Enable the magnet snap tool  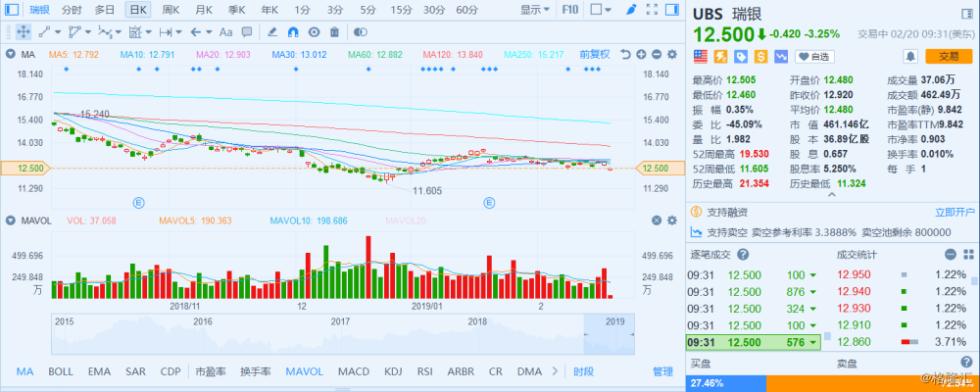coord(293,32)
